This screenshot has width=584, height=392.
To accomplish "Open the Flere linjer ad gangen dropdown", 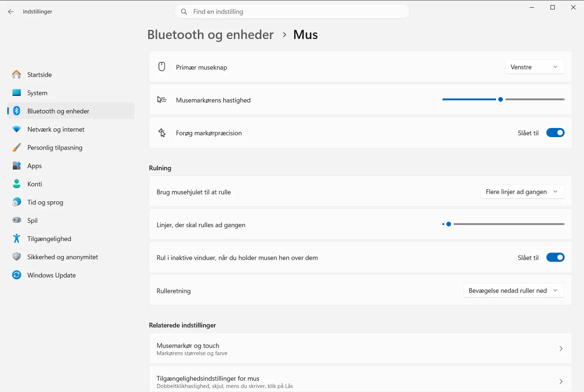I will (x=522, y=191).
